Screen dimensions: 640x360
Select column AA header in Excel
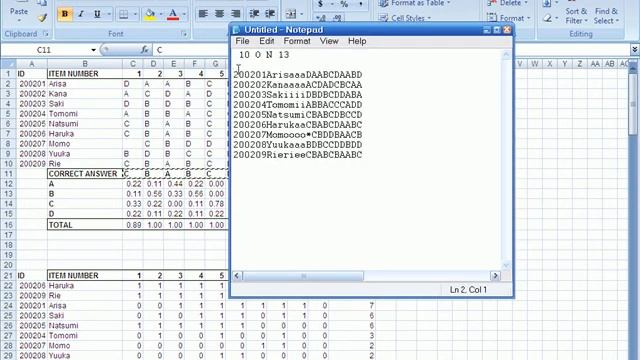(x=594, y=64)
